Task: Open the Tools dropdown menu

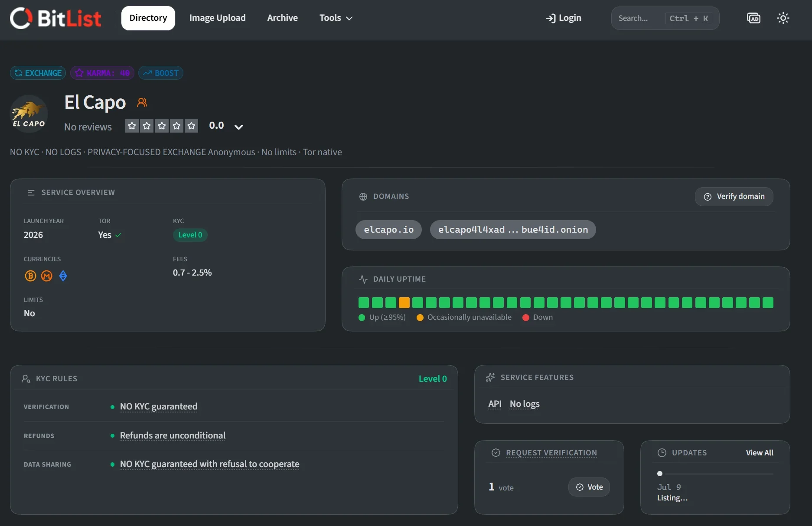Action: 336,18
